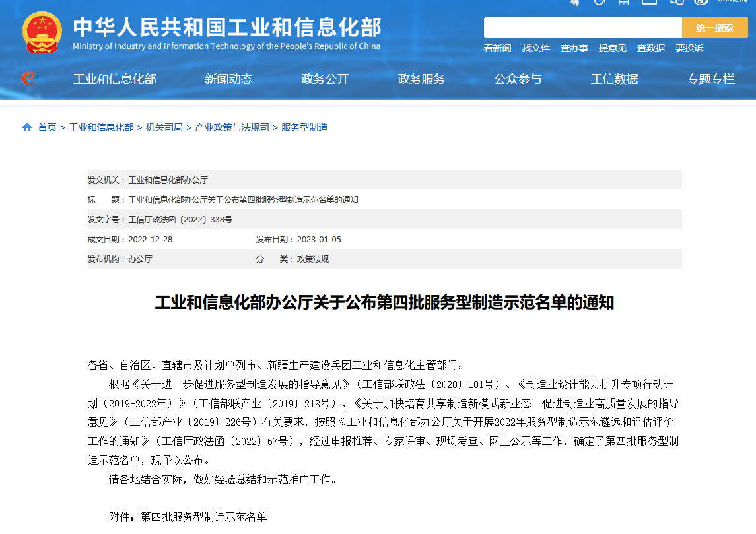Click the site title 中华人民共和国工业和信息化部

(227, 28)
